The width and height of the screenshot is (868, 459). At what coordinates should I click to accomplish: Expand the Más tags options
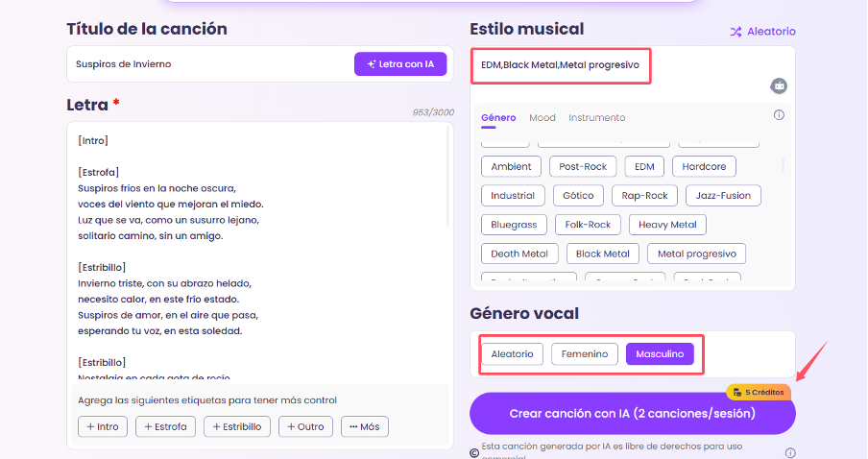(x=365, y=426)
